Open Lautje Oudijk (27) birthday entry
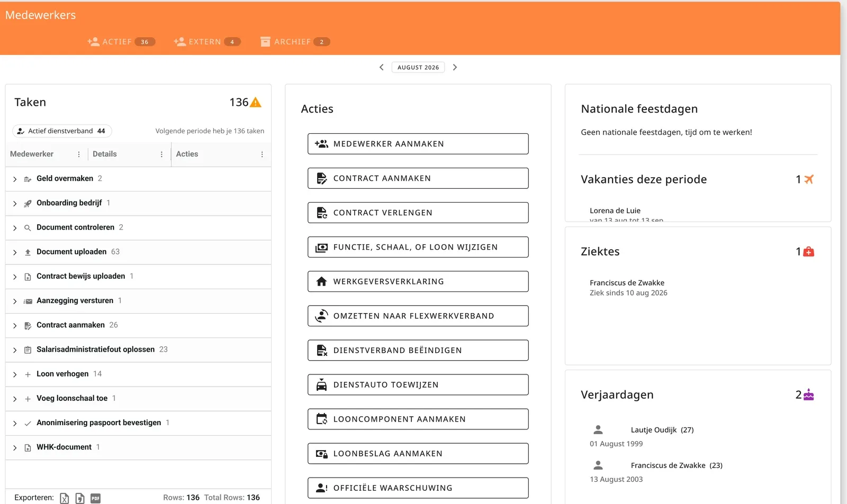Screen dimensions: 847x504 [x=662, y=430]
